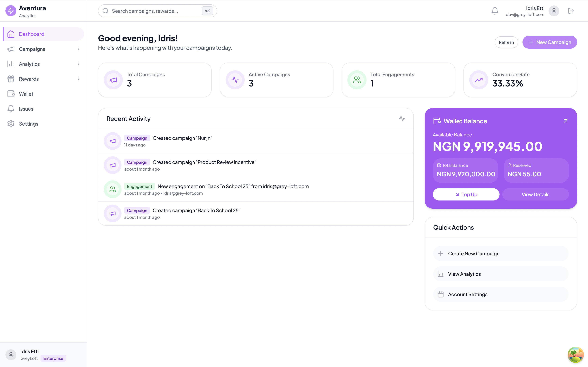The height and width of the screenshot is (367, 588).
Task: Click the notifications bell icon
Action: click(495, 11)
